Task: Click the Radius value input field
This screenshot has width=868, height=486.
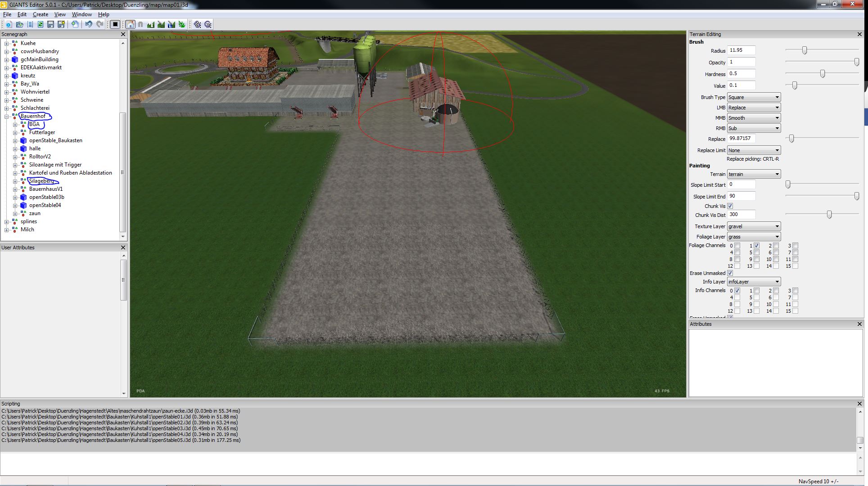Action: (x=741, y=50)
